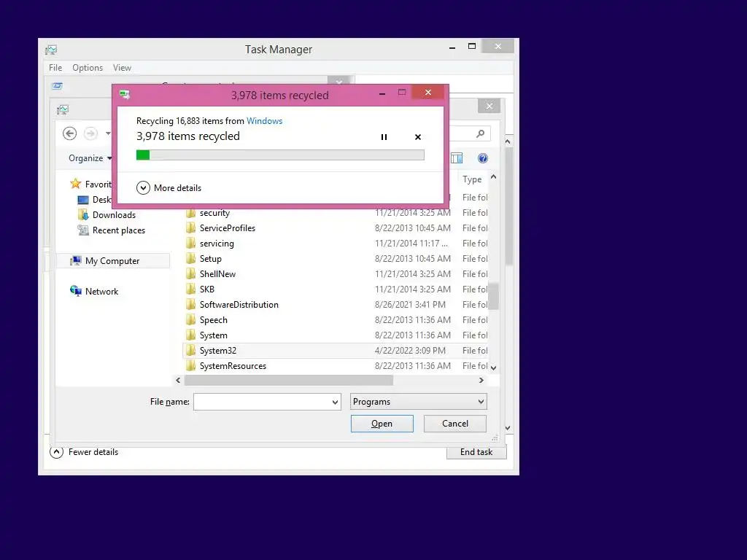Viewport: 747px width, 560px height.
Task: Open the Windows source folder link
Action: (264, 121)
